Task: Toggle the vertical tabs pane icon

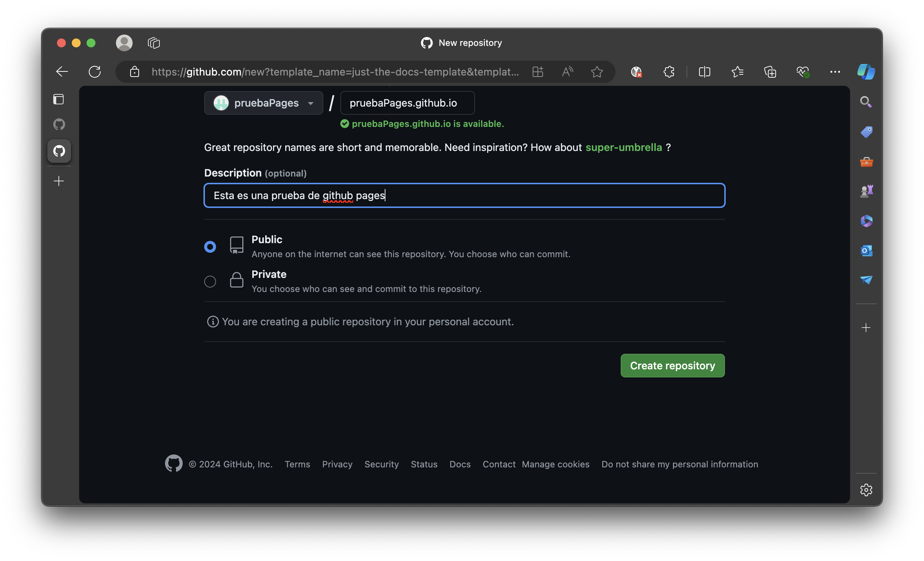Action: coord(58,99)
